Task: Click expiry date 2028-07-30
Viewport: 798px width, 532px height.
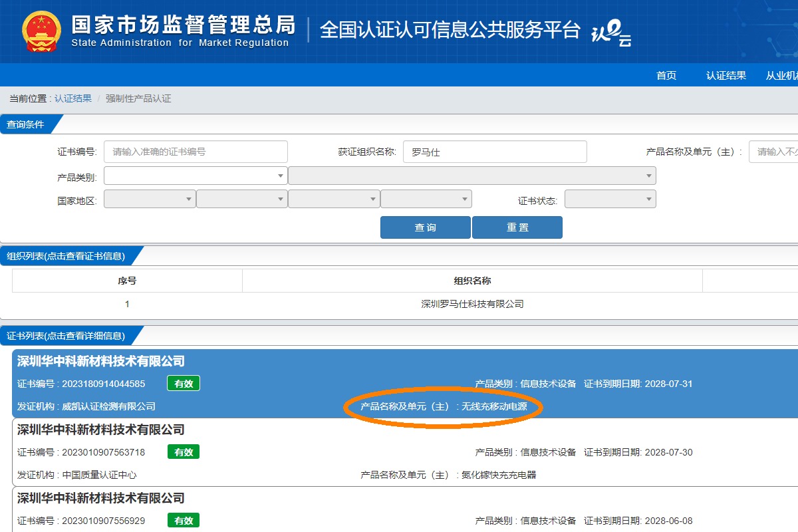Action: [669, 452]
